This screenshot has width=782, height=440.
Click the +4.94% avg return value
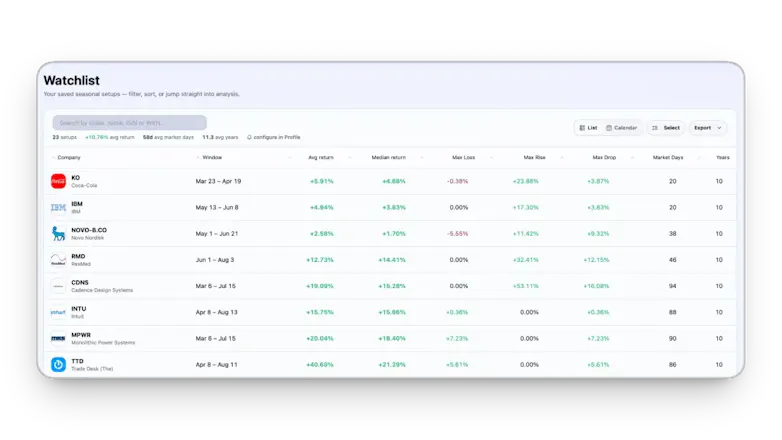click(322, 208)
